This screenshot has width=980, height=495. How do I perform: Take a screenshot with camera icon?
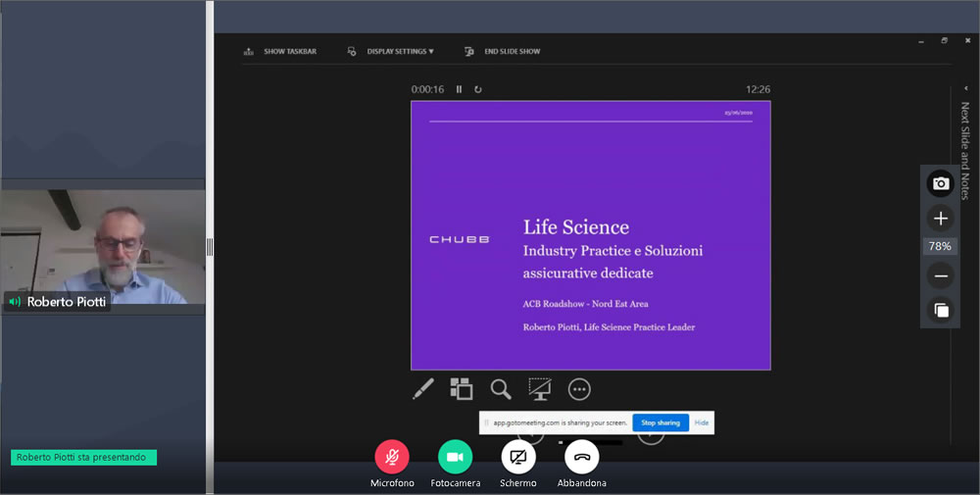point(941,183)
